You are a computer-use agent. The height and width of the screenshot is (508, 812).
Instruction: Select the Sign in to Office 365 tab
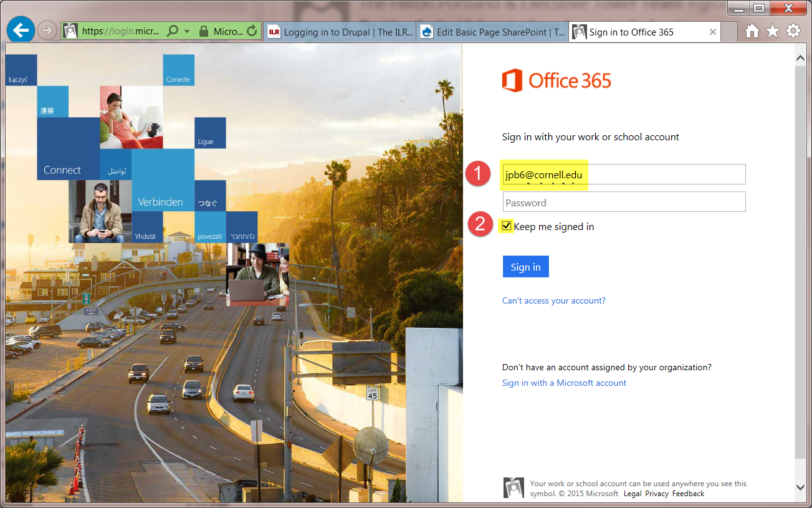point(644,32)
